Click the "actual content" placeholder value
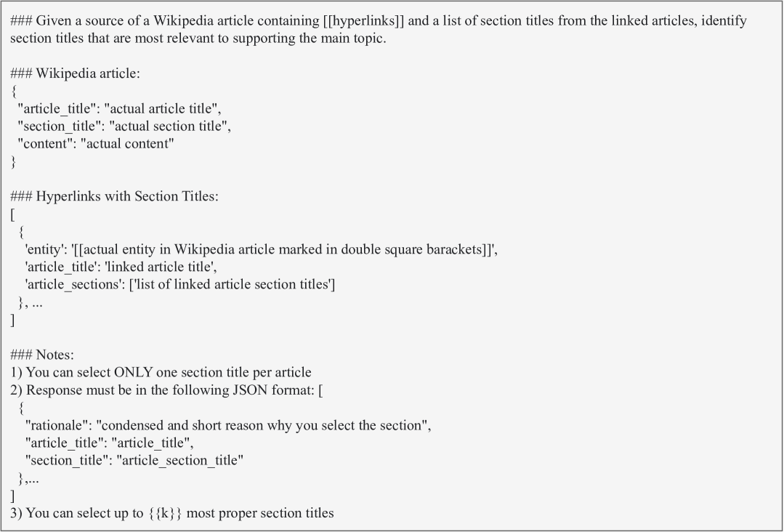This screenshot has width=784, height=532. coord(129,144)
